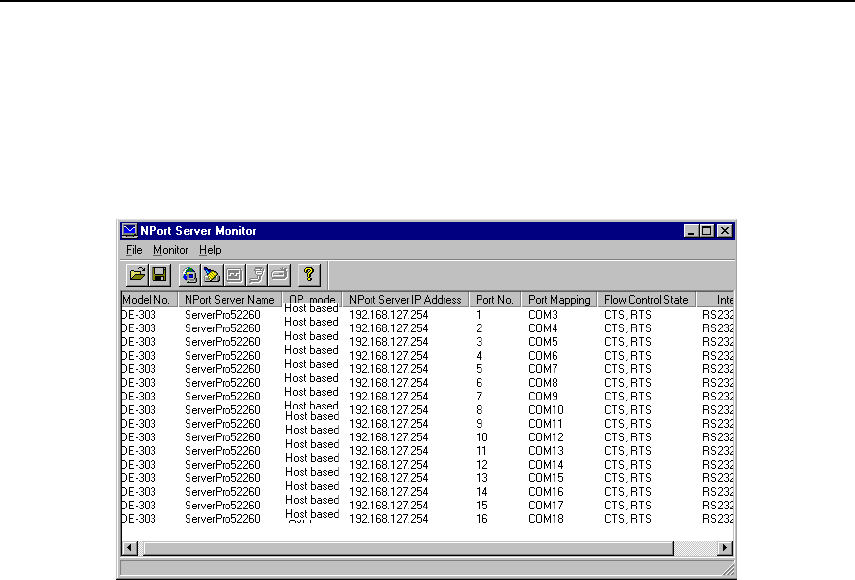Click the Model No. cell in COM10 row
This screenshot has height=580, width=855.
pyautogui.click(x=139, y=410)
